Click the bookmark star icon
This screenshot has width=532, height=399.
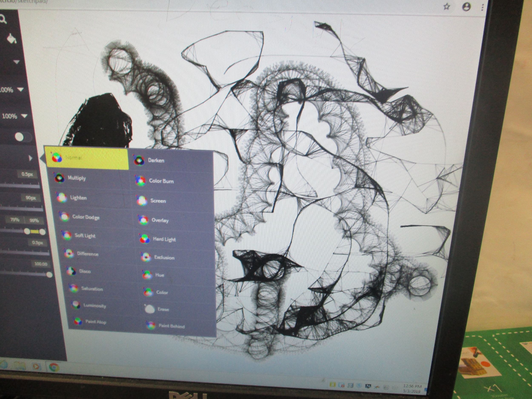click(x=446, y=7)
